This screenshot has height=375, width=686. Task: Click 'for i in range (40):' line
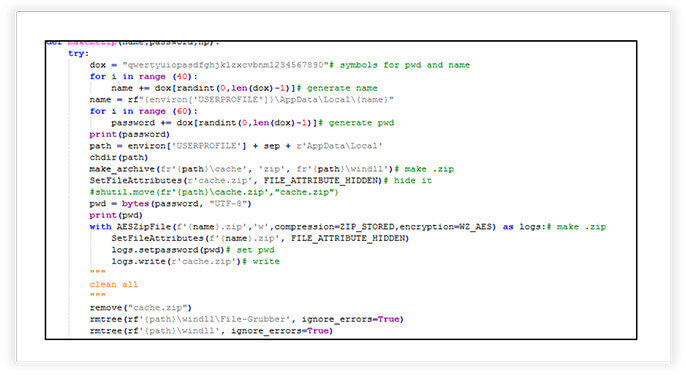tap(144, 77)
